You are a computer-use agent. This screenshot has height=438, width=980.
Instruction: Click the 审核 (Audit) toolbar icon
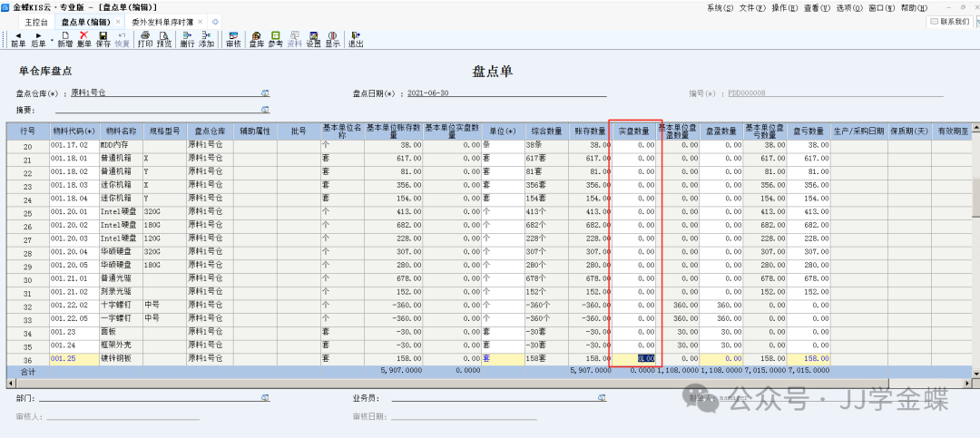(233, 39)
